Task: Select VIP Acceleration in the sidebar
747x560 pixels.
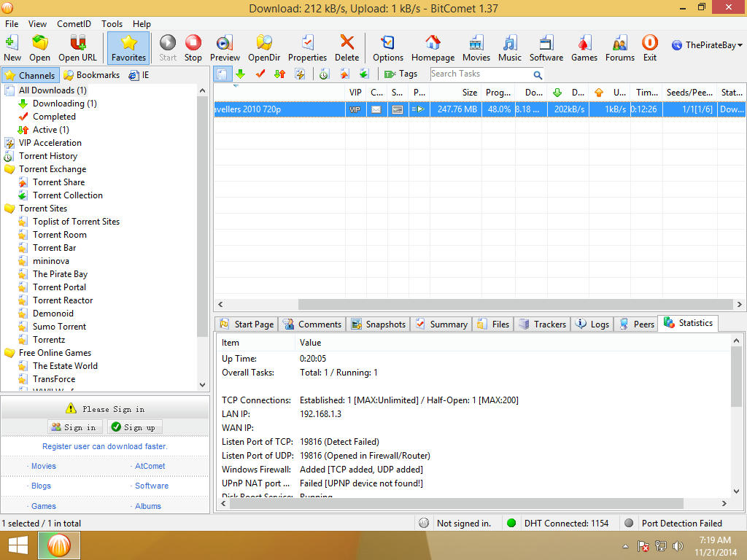Action: pos(50,143)
